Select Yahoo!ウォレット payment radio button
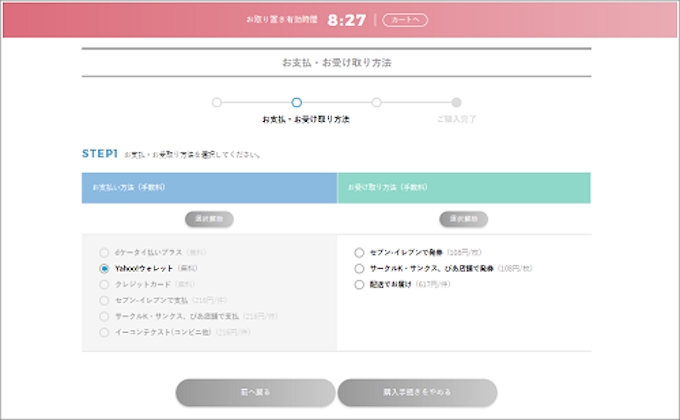 tap(104, 269)
